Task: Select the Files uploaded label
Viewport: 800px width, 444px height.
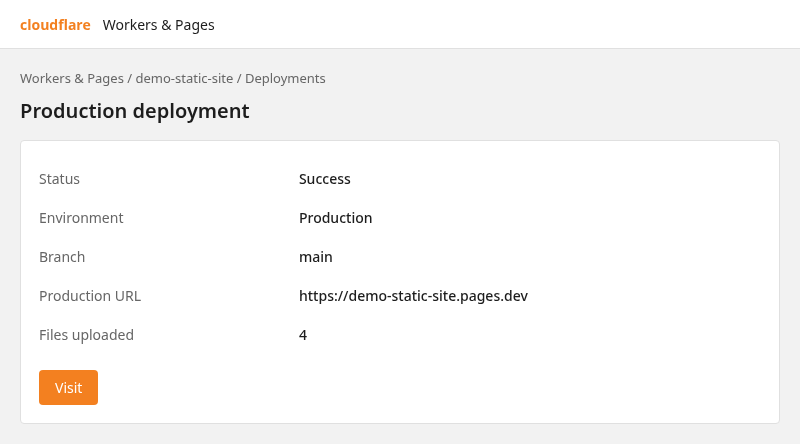Action: [86, 335]
